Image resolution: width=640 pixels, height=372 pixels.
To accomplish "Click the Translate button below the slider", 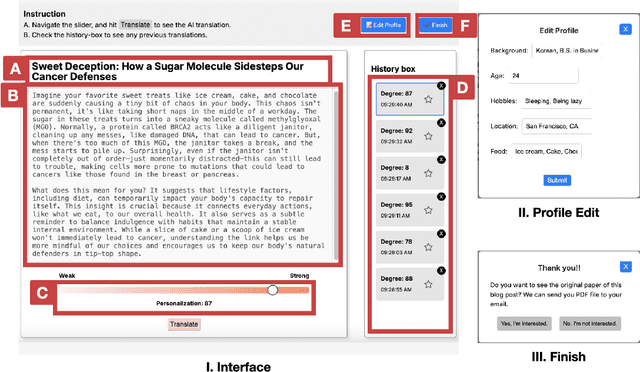I will (184, 324).
